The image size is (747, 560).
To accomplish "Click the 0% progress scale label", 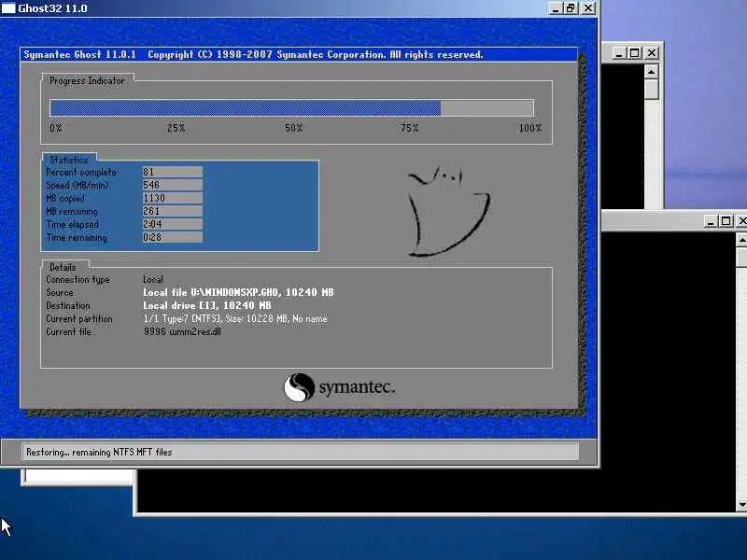I will click(56, 128).
